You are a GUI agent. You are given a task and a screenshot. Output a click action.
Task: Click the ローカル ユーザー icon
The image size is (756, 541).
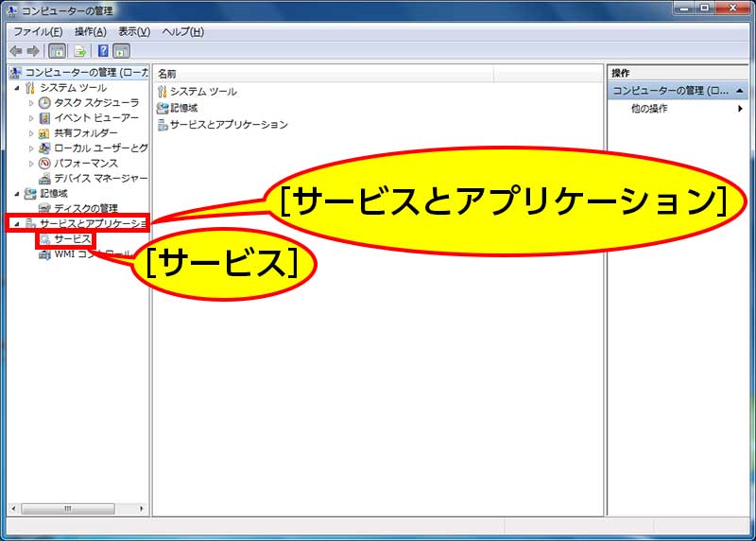(44, 148)
